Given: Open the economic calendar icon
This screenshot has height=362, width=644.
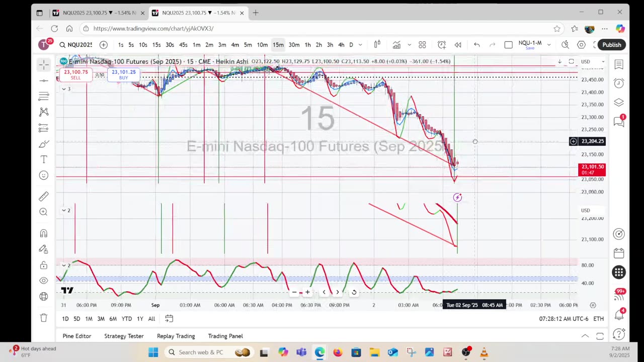Looking at the screenshot, I should 619,253.
